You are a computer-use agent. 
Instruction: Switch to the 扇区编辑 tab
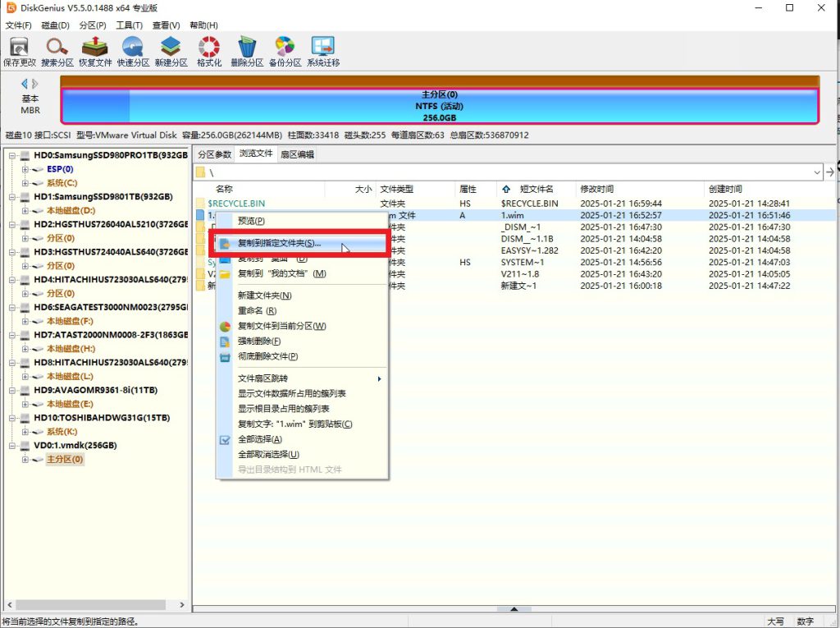(296, 154)
